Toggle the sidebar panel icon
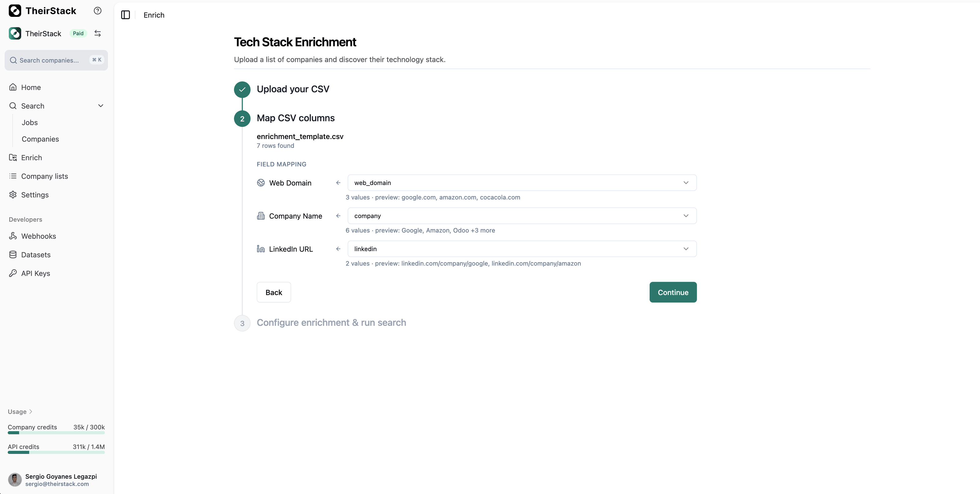Viewport: 980px width, 494px height. point(125,15)
